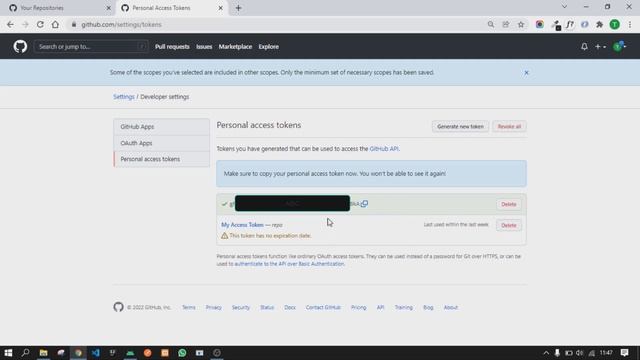Open the tab search chevron

564,7
